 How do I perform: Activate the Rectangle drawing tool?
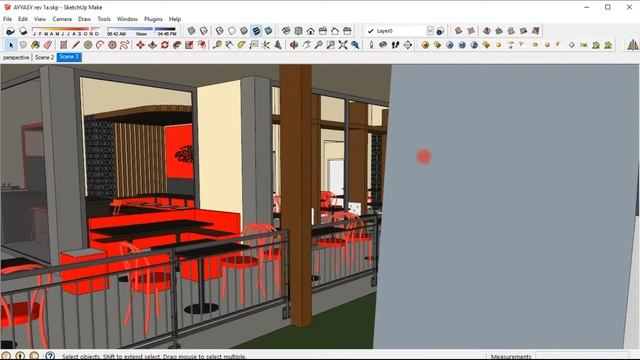(x=63, y=45)
